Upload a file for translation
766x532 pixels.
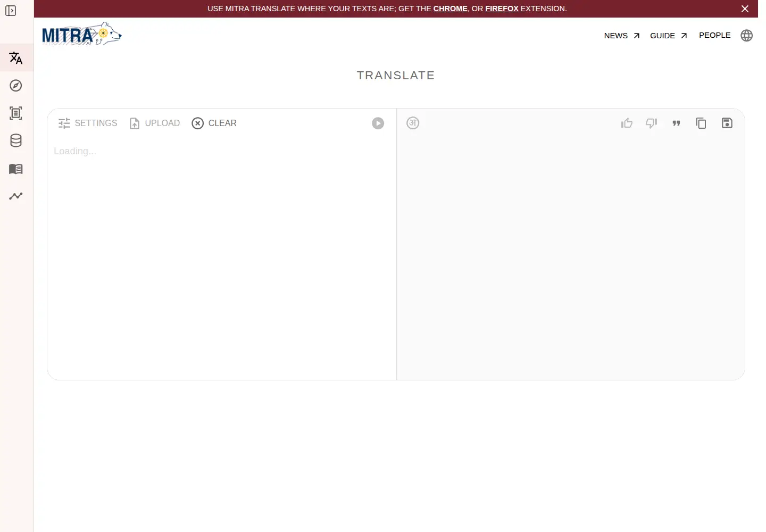coord(155,123)
